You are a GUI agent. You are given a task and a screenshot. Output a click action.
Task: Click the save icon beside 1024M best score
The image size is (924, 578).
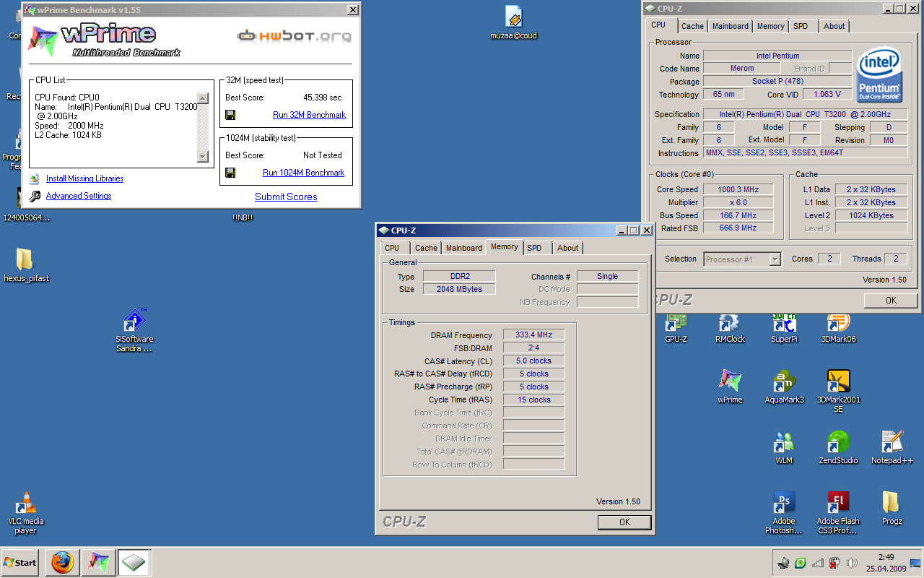[x=230, y=173]
